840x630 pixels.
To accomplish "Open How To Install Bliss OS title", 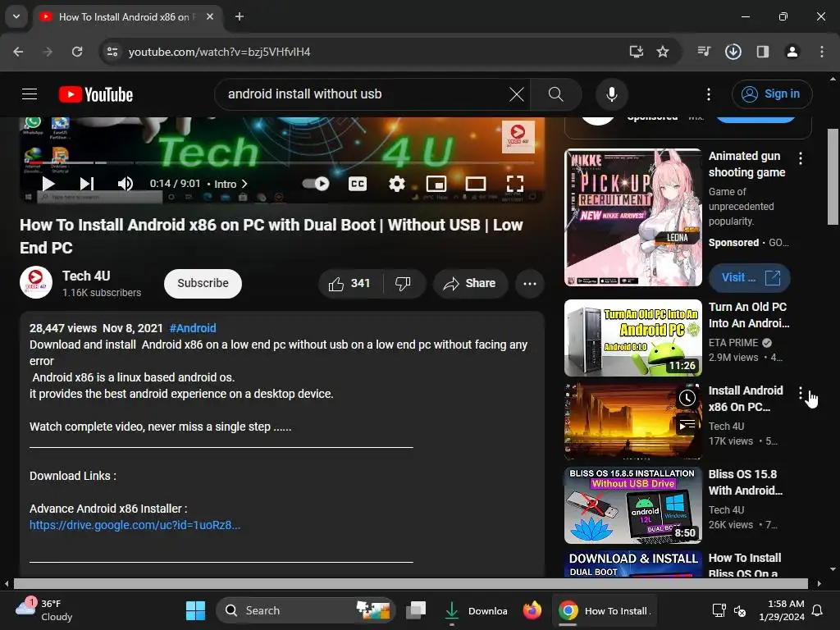I will 745,565.
